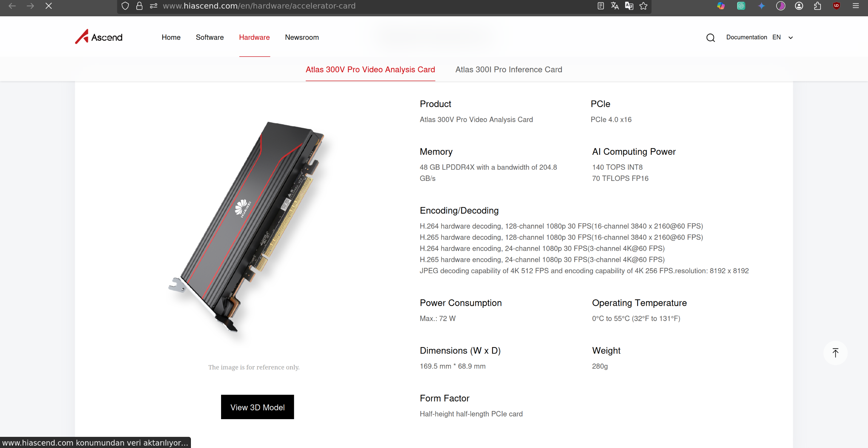Viewport: 868px width, 448px height.
Task: Open the Gemini sparkle extension icon
Action: point(761,6)
